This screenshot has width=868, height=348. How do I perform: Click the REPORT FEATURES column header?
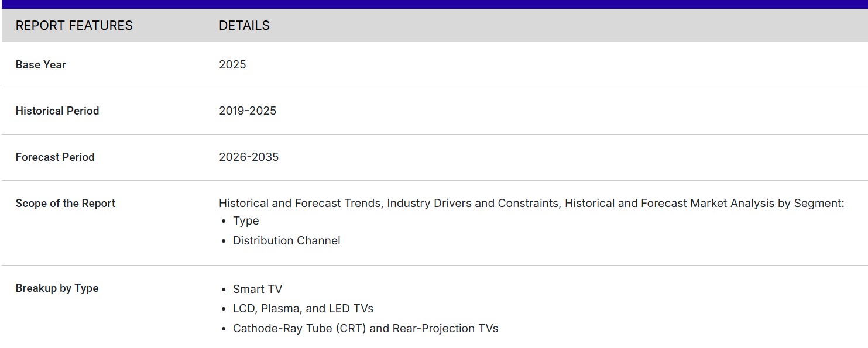click(74, 26)
